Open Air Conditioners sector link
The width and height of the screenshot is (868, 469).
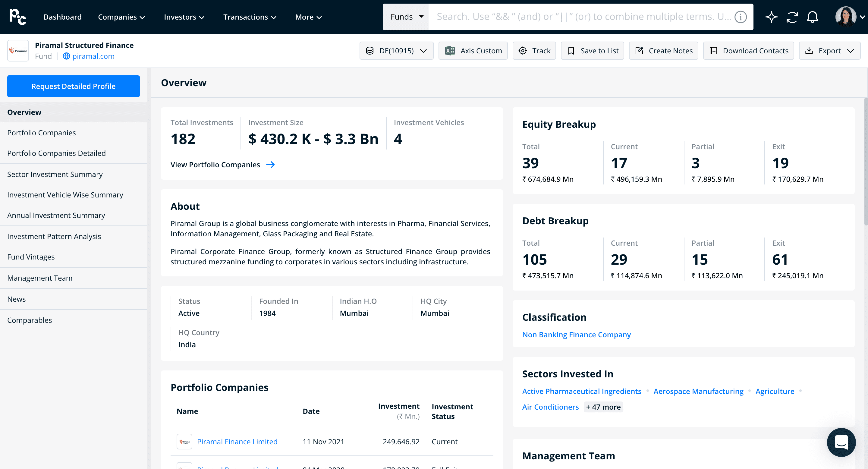click(x=550, y=407)
